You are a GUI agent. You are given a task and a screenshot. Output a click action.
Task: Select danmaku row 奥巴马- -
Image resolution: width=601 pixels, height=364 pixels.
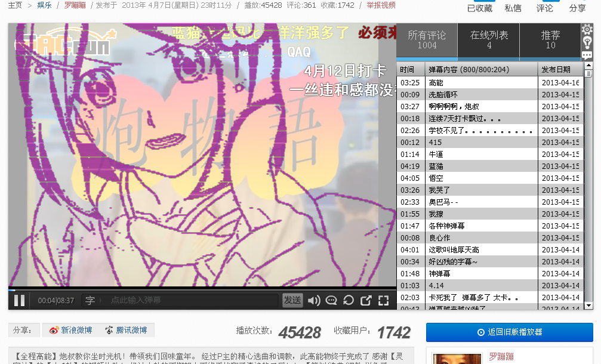click(490, 202)
